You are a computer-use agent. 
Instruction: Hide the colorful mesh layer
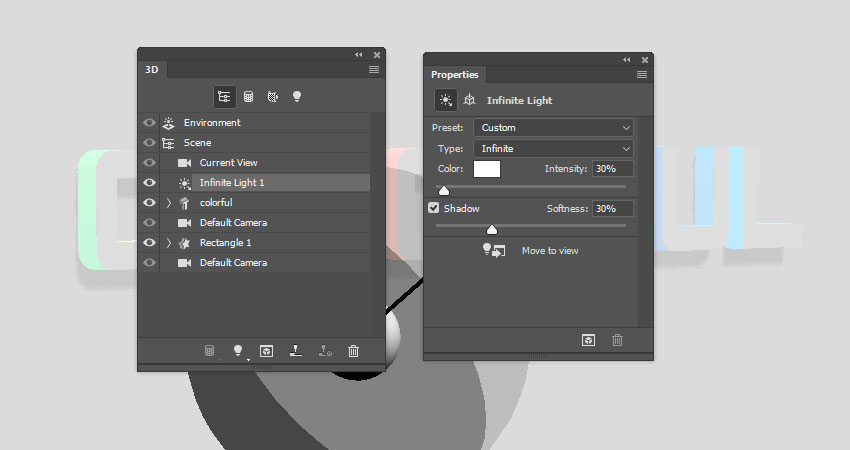pyautogui.click(x=149, y=203)
